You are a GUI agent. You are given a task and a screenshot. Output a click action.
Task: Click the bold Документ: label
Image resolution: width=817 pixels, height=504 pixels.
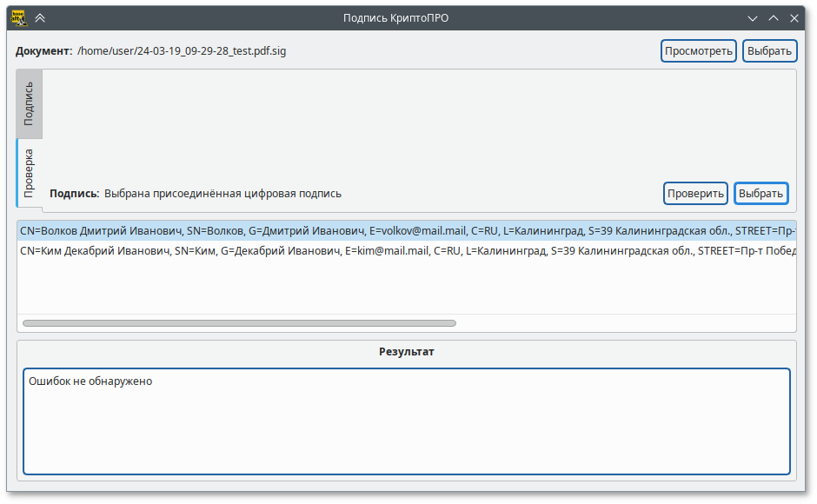tap(43, 51)
